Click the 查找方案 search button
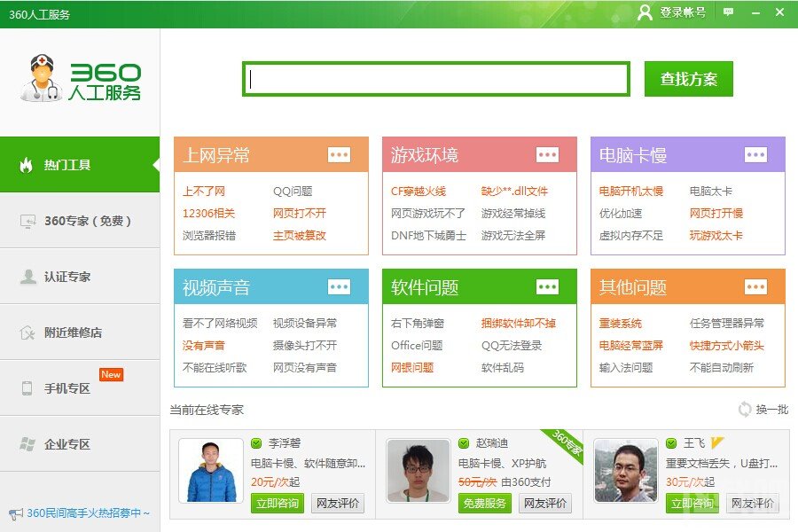Viewport: 798px width, 532px height. (688, 78)
